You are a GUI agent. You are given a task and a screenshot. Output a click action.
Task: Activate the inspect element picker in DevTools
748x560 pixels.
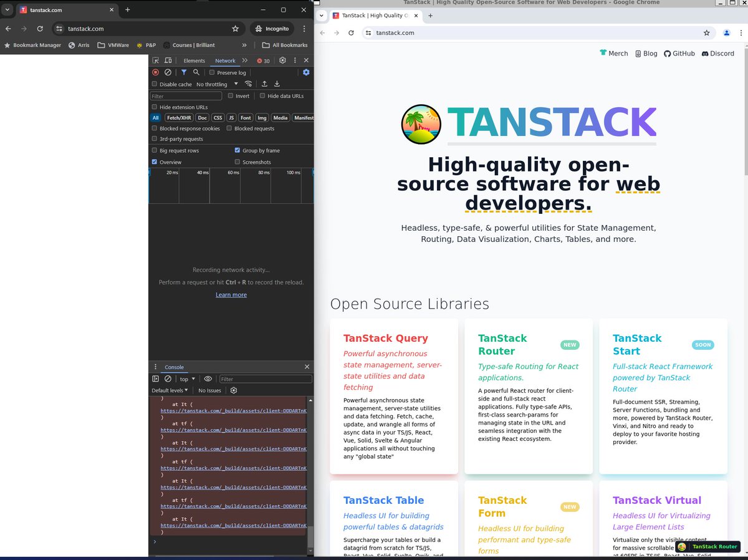(x=155, y=60)
